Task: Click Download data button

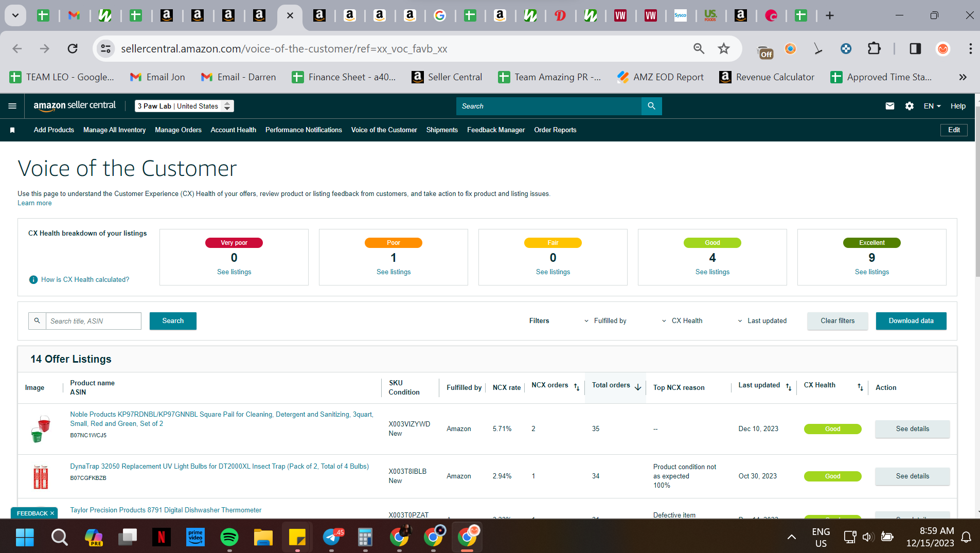Action: click(x=911, y=321)
